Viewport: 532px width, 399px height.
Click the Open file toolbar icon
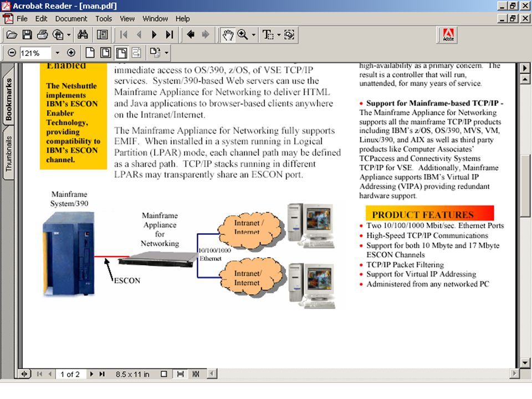tap(12, 34)
